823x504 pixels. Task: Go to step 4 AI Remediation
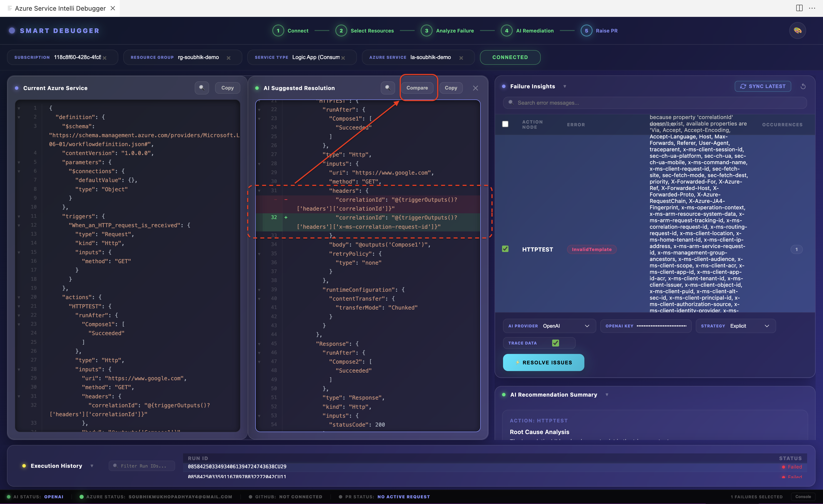[x=527, y=31]
